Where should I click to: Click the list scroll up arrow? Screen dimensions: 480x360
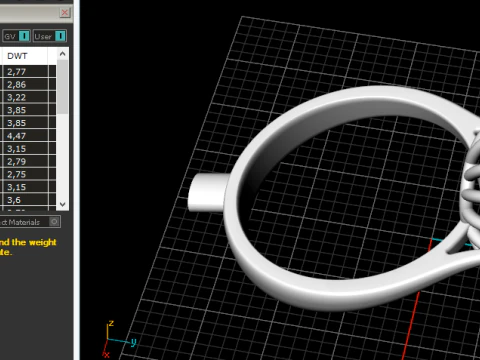(62, 54)
